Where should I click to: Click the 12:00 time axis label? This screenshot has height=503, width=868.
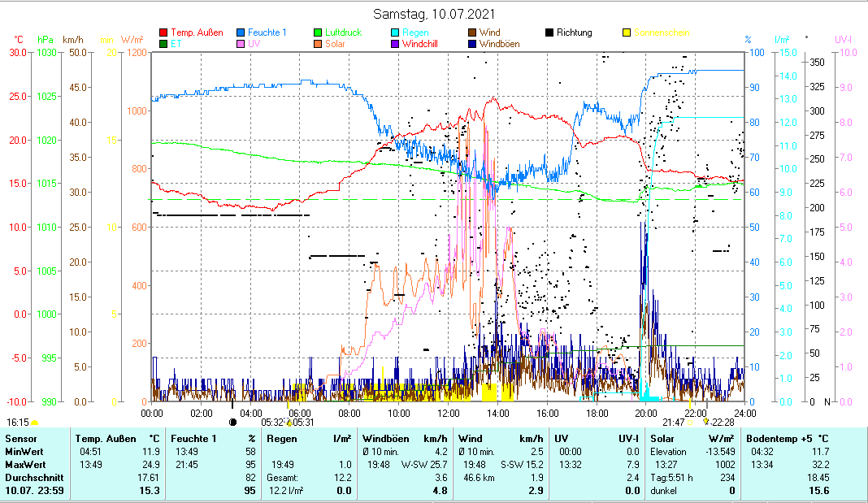click(448, 413)
